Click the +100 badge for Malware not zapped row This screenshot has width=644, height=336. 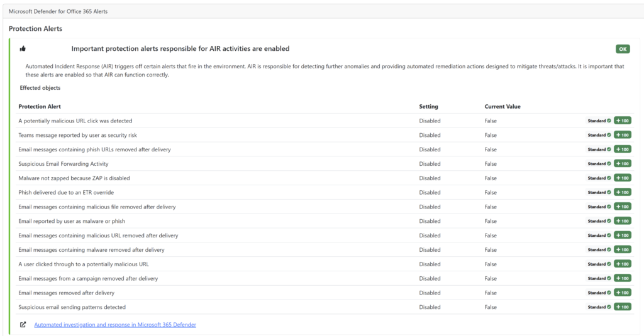click(623, 178)
